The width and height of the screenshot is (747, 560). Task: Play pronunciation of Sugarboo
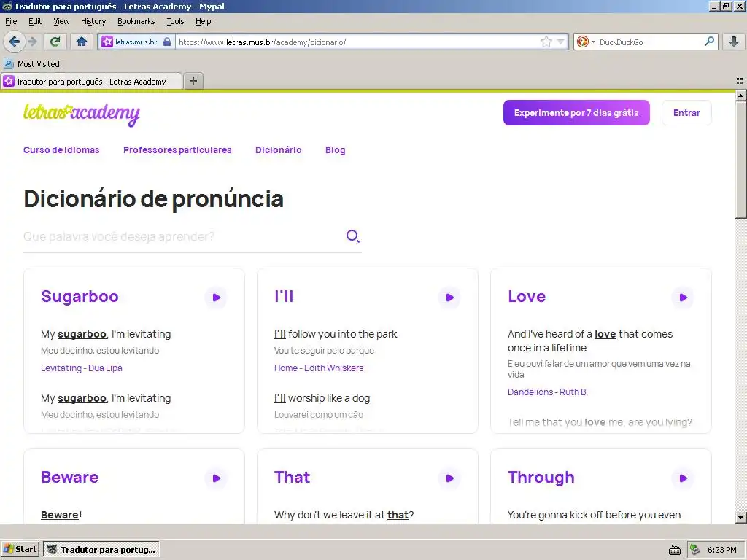216,297
